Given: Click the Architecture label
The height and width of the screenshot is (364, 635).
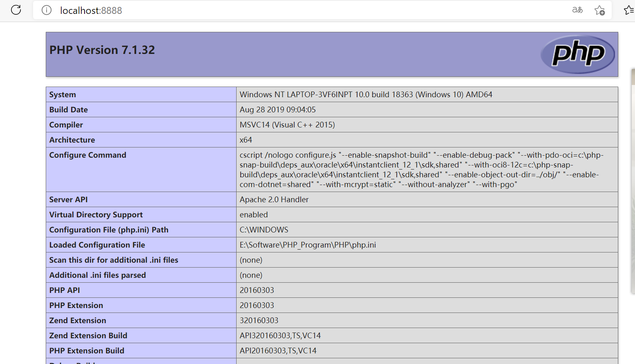Looking at the screenshot, I should [72, 140].
